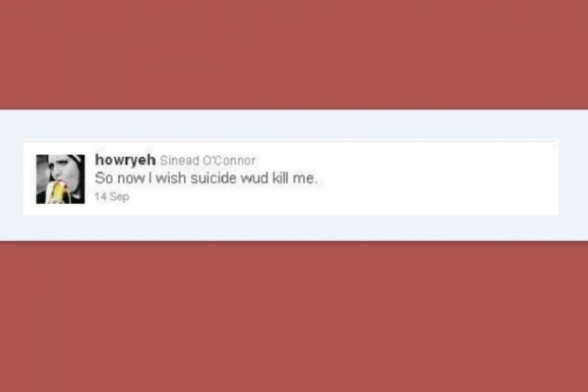Click the word 'suicide' in the tweet
588x392 pixels.
click(214, 178)
